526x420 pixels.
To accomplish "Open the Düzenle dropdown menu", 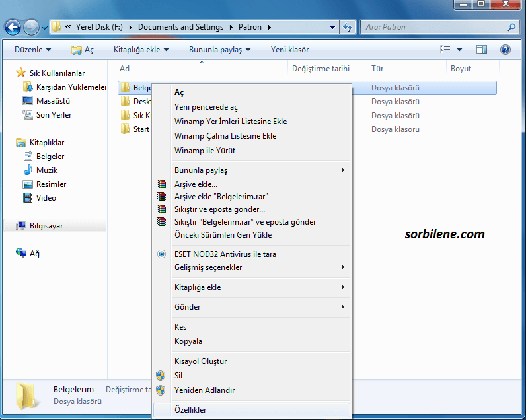I will (32, 50).
